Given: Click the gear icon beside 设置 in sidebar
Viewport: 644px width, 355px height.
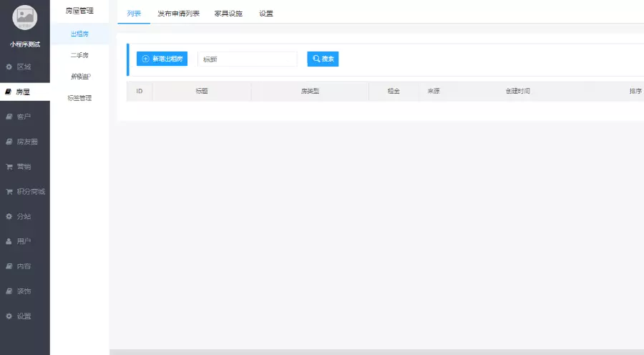Looking at the screenshot, I should [9, 316].
